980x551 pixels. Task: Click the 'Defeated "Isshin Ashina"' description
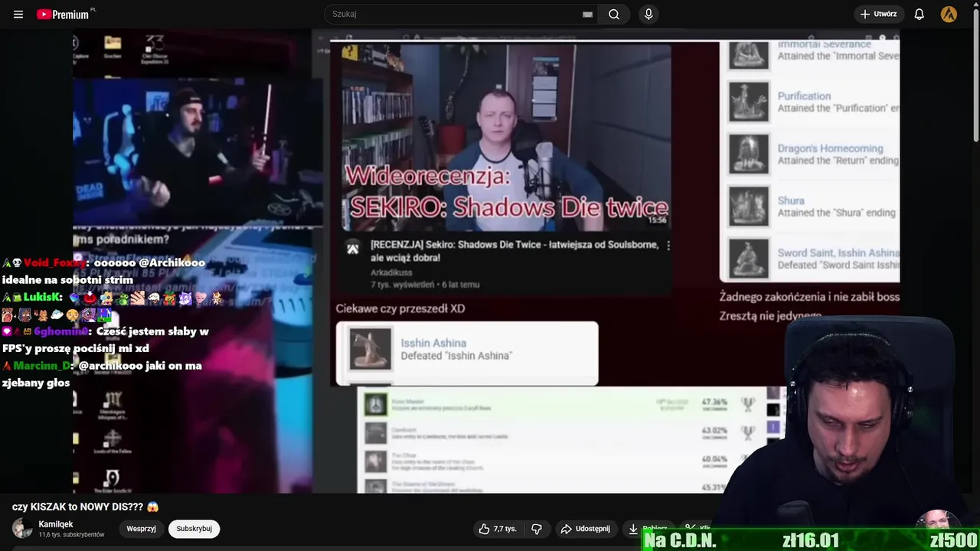click(456, 356)
